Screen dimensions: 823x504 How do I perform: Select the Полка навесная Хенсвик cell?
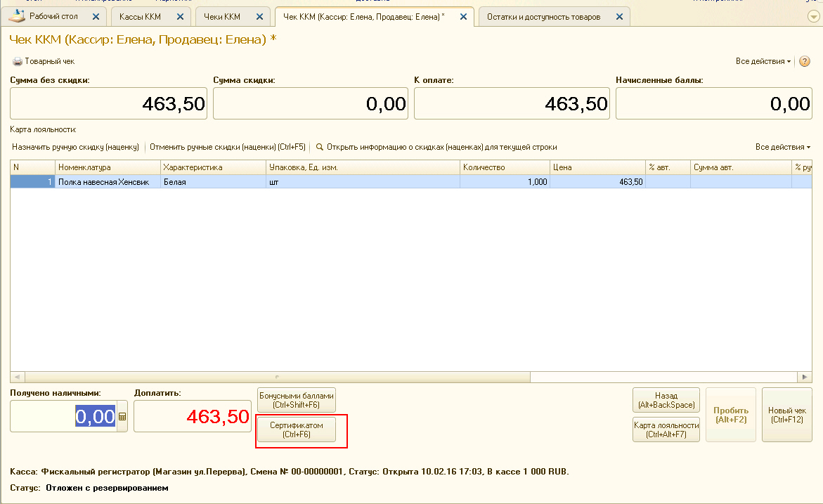(108, 181)
